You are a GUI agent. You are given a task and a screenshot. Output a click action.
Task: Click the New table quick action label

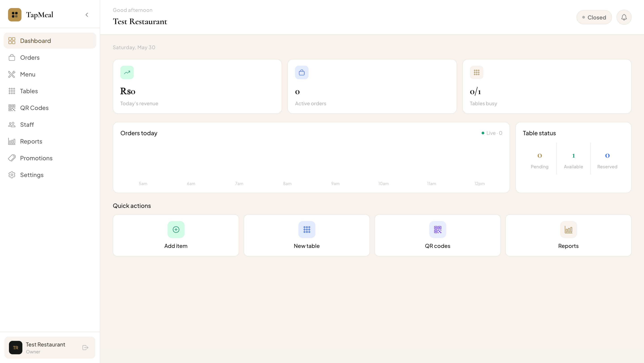[306, 246]
